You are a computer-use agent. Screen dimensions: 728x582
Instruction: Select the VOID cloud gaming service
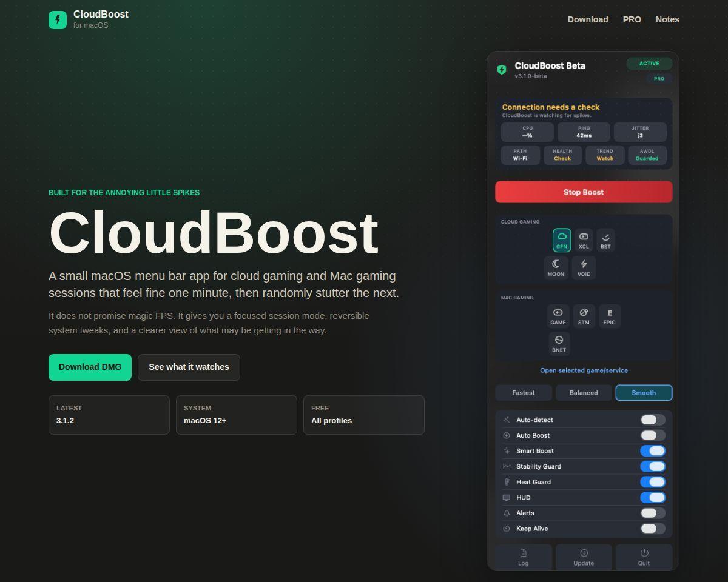[584, 267]
